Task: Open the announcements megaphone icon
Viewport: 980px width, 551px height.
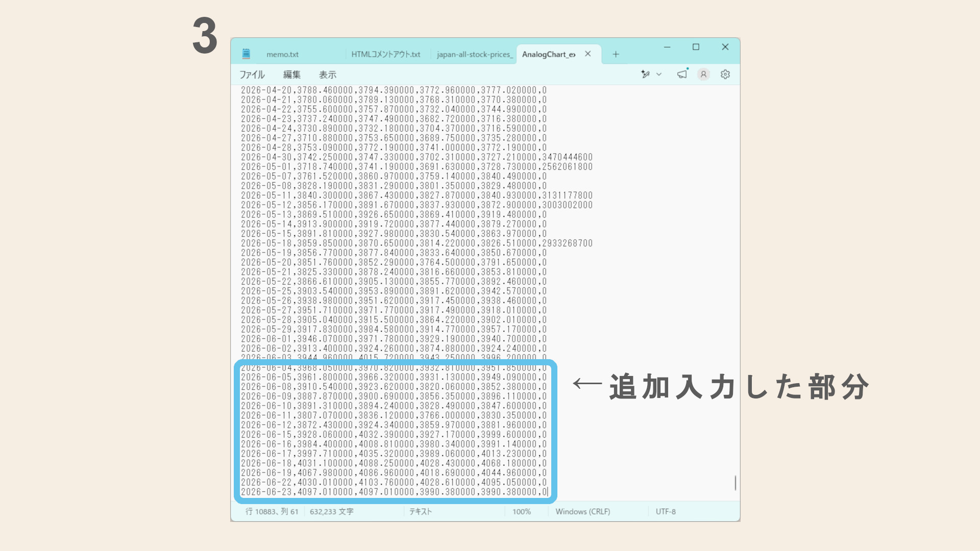Action: (x=682, y=74)
